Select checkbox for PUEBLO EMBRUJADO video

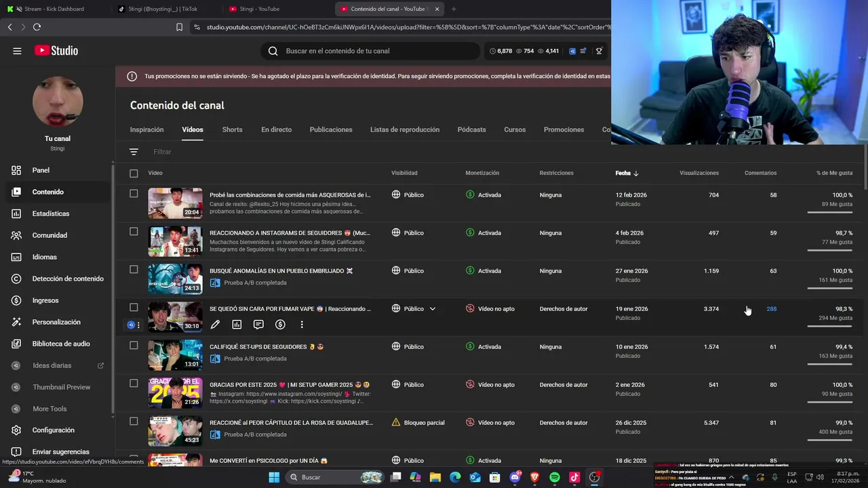[134, 270]
